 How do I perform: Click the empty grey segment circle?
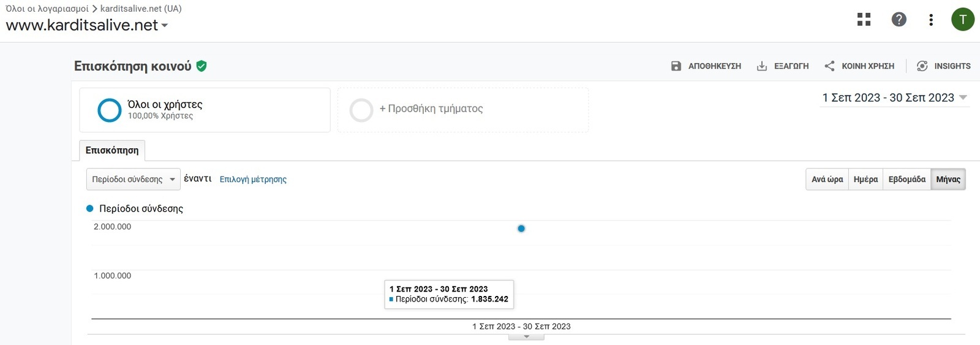(x=361, y=110)
